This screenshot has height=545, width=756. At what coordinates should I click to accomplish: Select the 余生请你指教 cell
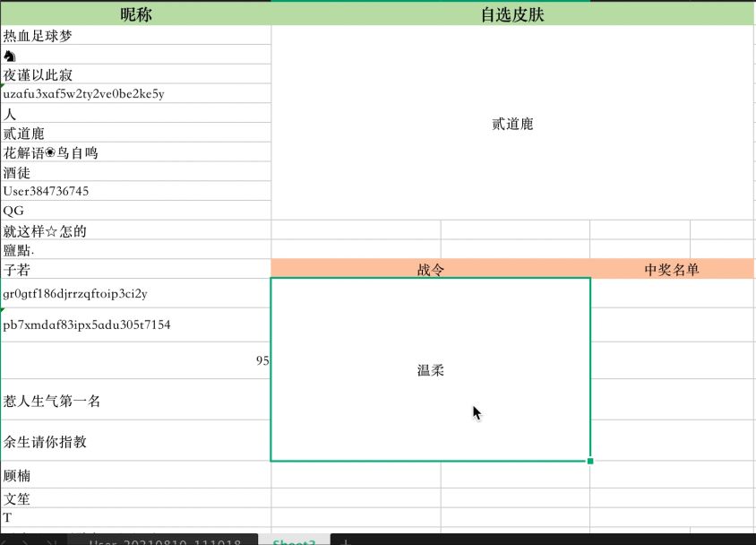(x=135, y=441)
